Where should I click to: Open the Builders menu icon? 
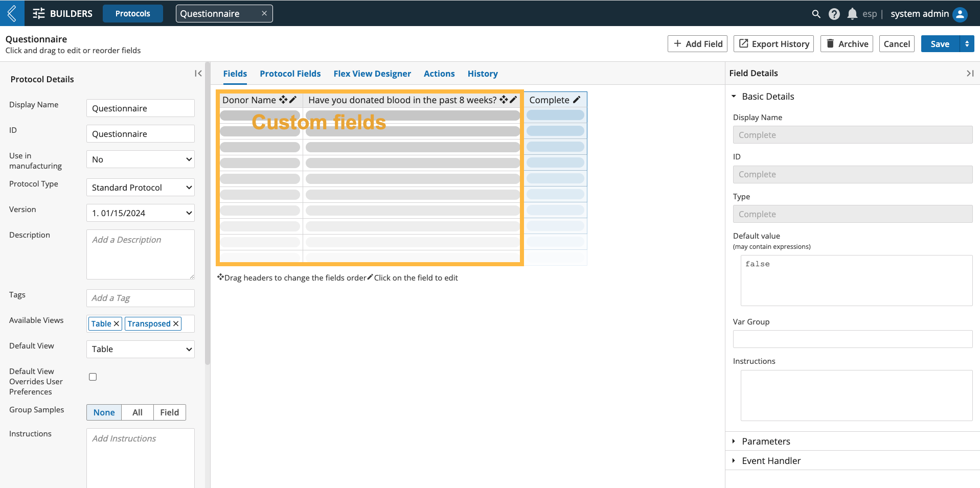point(39,14)
